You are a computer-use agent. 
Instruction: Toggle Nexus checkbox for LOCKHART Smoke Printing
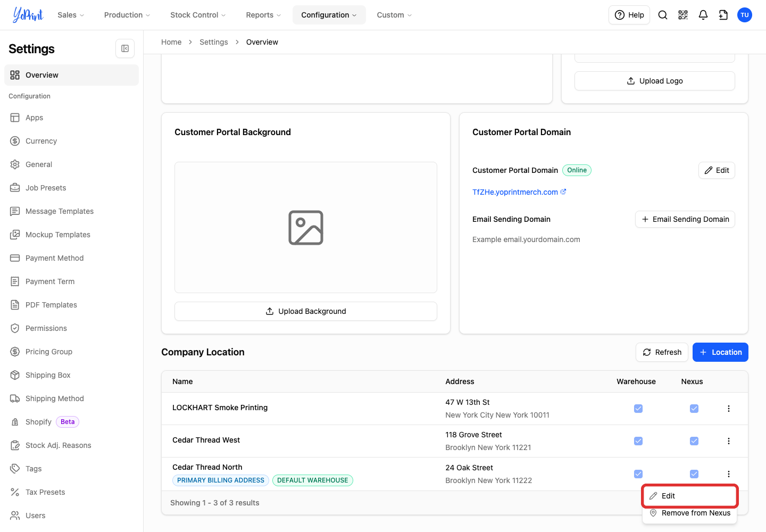pyautogui.click(x=694, y=409)
